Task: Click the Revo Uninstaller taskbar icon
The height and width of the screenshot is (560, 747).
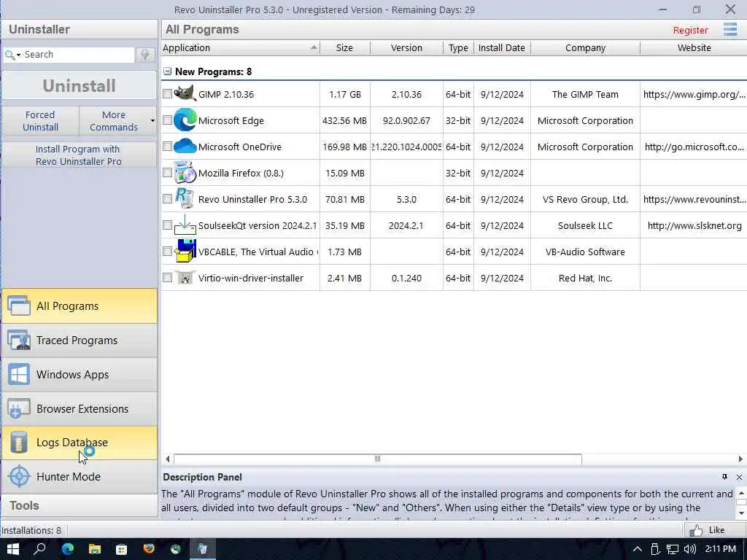Action: [203, 549]
